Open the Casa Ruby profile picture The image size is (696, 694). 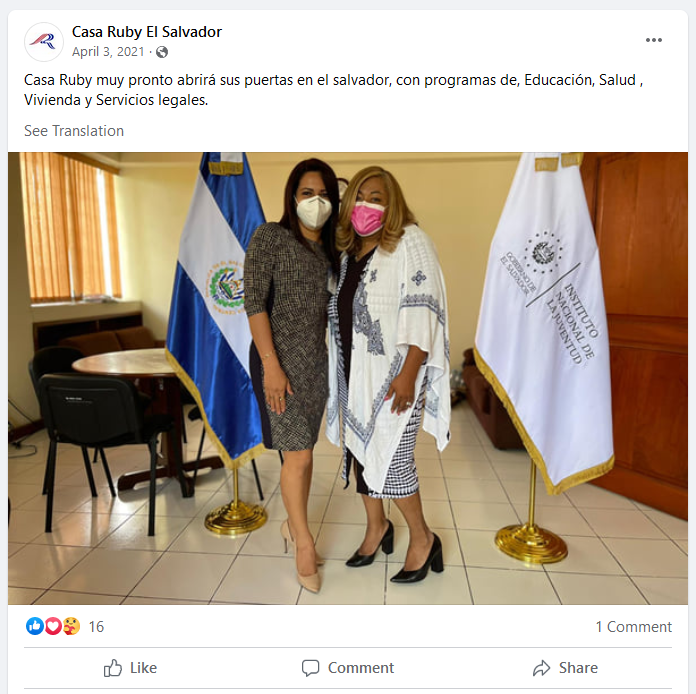coord(44,41)
